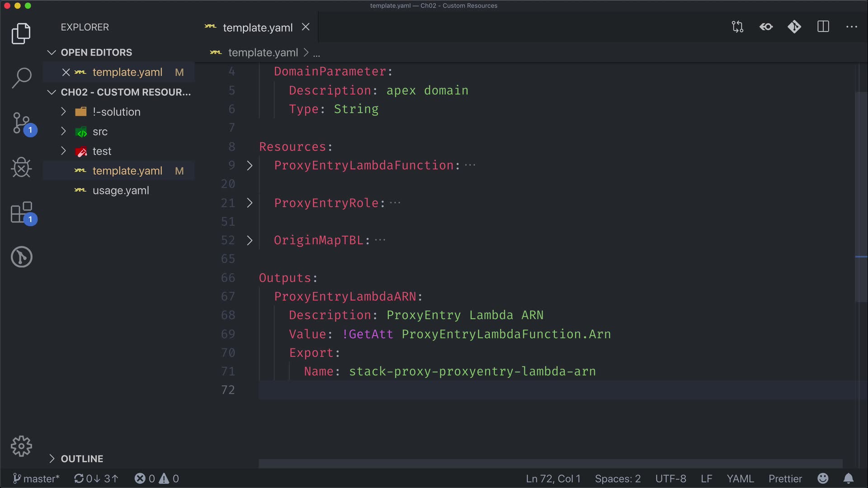Open usage.yaml from the explorer

pyautogui.click(x=121, y=191)
